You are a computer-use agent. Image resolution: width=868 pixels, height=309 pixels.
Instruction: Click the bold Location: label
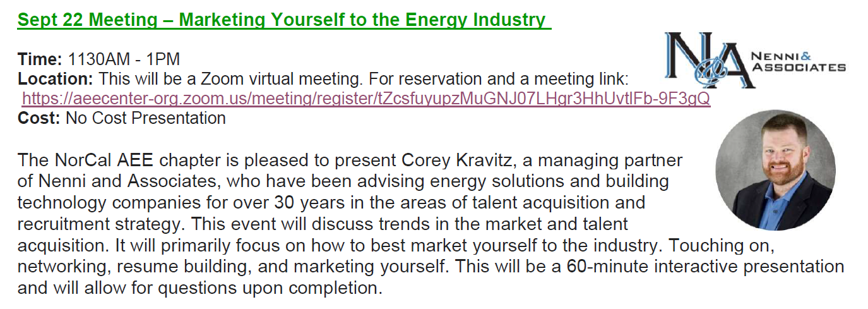point(56,79)
